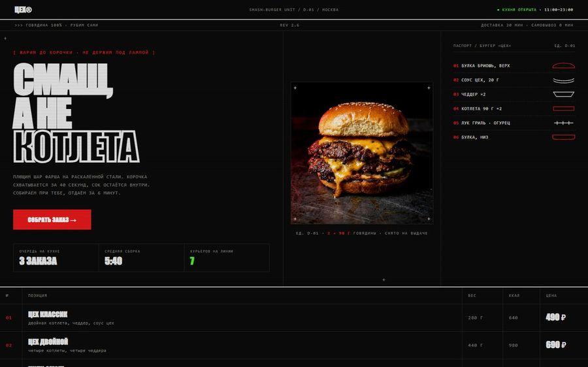Click the row number 01 in menu table
The image size is (588, 367).
tap(8, 318)
